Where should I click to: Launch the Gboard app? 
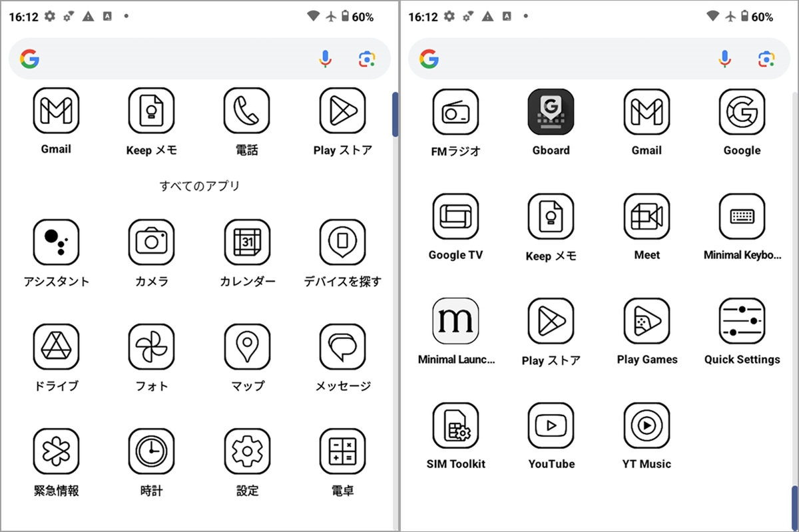tap(551, 112)
